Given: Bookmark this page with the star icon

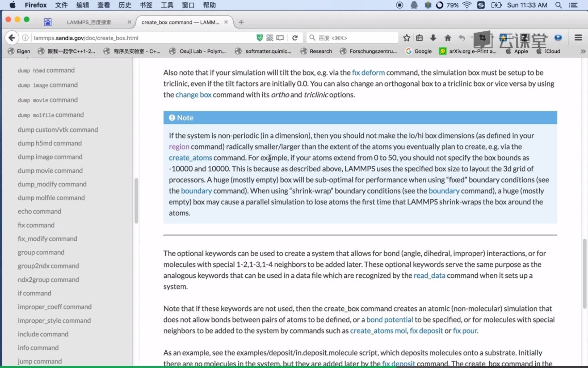Looking at the screenshot, I should pos(406,38).
